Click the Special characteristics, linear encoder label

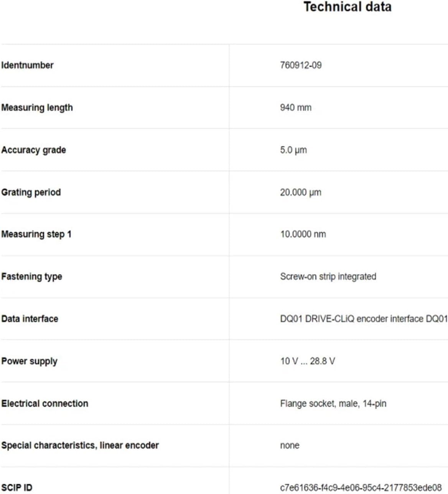tap(80, 445)
